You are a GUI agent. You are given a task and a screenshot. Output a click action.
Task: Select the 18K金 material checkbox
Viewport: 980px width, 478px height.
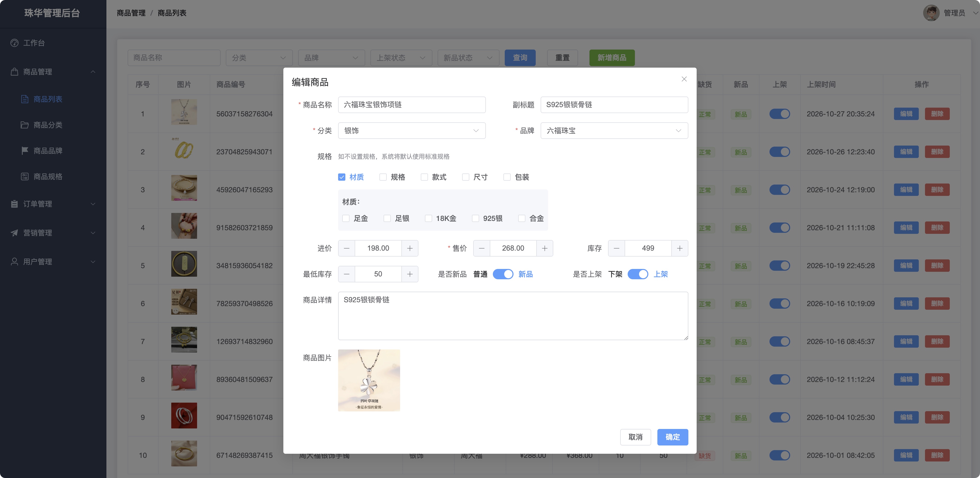pos(428,218)
